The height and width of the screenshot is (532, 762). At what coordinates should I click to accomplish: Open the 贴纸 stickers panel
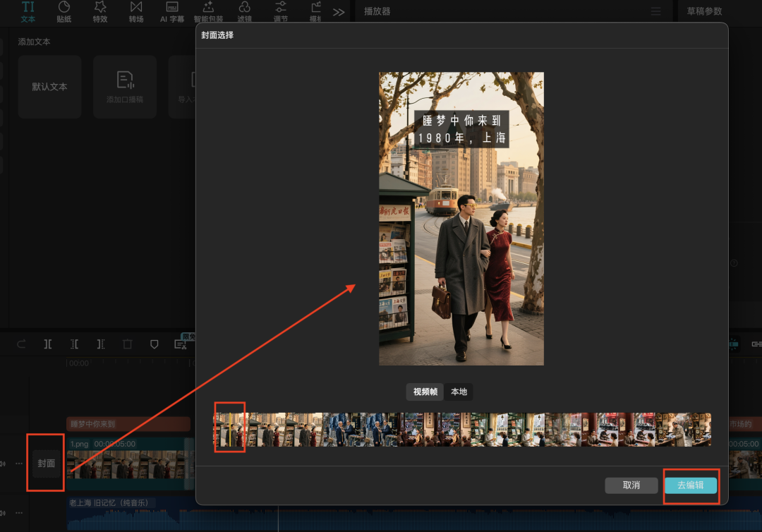[64, 11]
